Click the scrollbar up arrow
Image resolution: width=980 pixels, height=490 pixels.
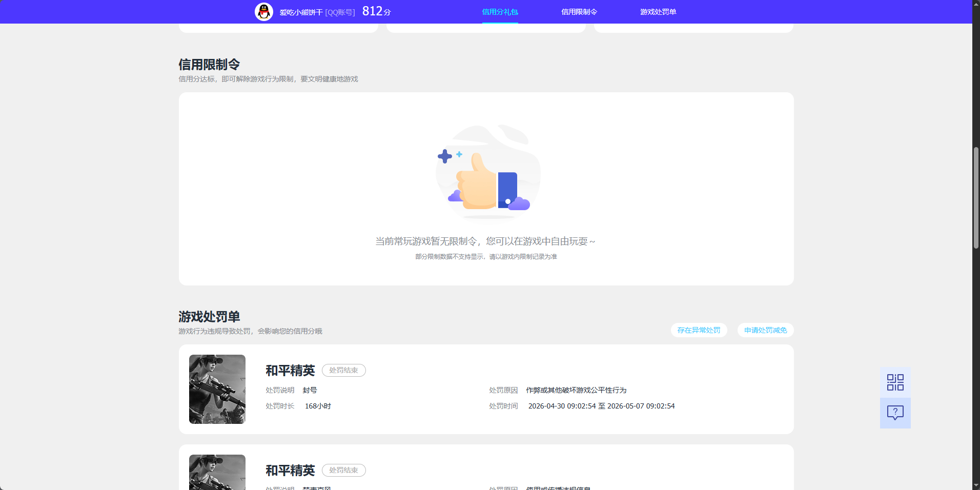click(x=976, y=4)
